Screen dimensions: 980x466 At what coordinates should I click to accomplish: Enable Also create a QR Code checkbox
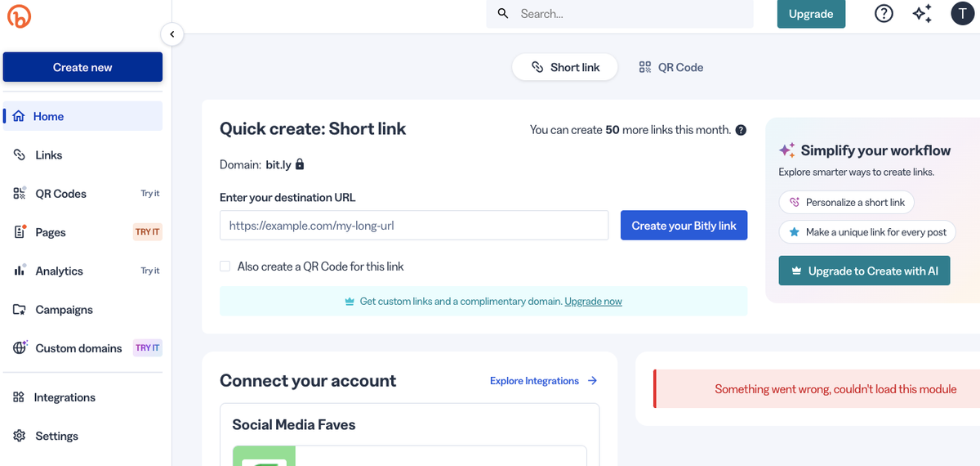click(225, 267)
